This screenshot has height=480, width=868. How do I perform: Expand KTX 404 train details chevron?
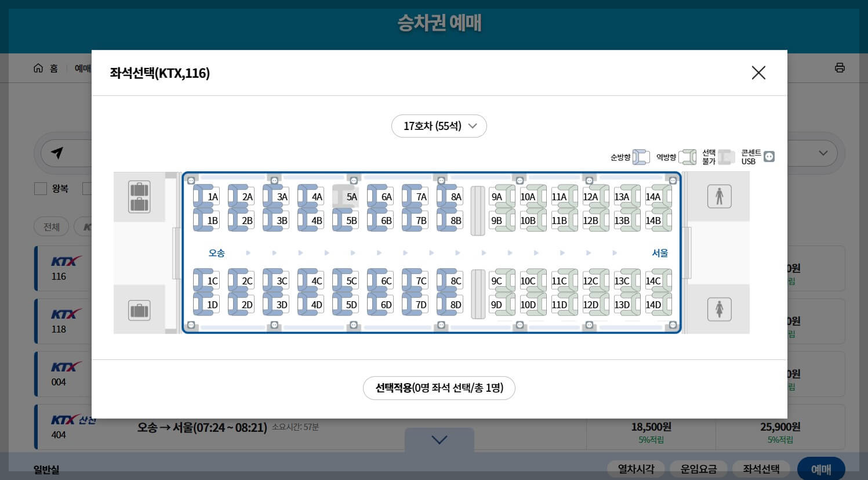439,439
